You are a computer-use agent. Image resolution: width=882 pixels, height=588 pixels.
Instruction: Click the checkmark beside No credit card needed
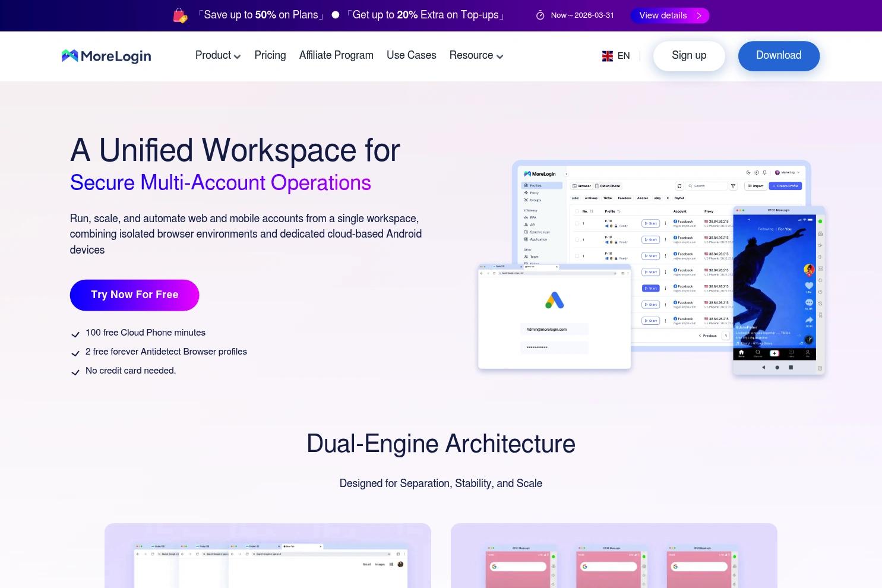75,372
